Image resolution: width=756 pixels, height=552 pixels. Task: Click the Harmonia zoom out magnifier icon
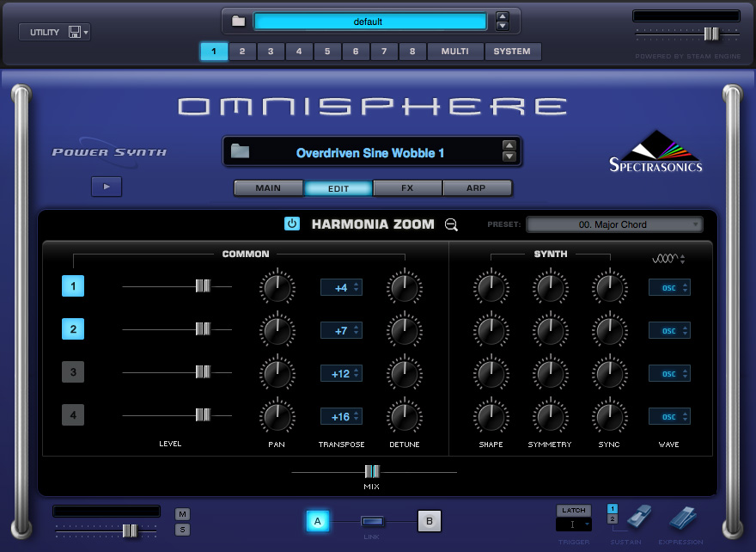click(451, 224)
